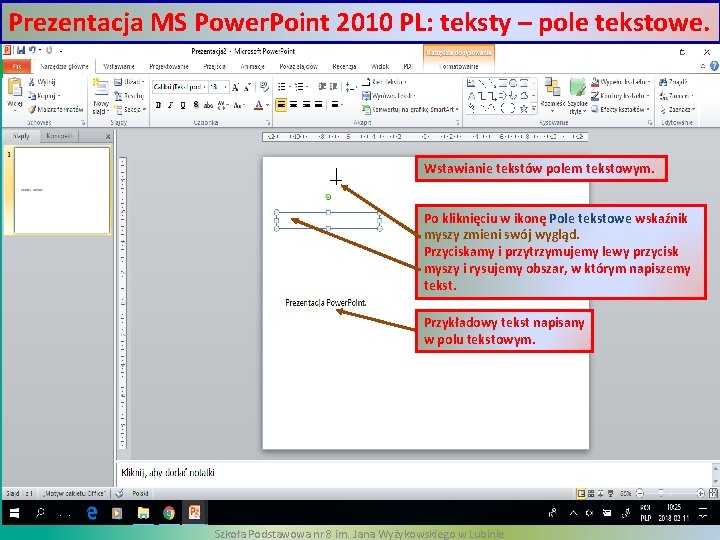This screenshot has width=720, height=540.
Task: Open Kontury kształtu (Shape Outline) dropdown
Action: pos(620,96)
